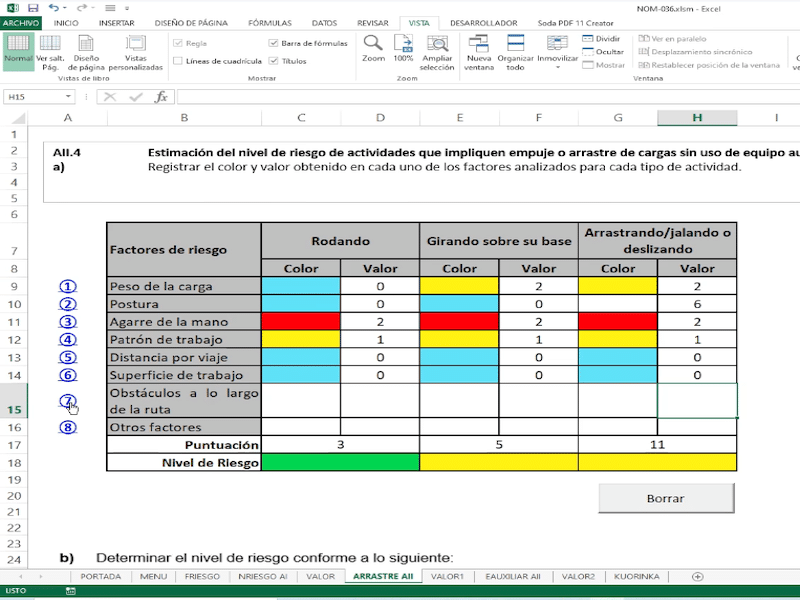Open the DESARROLLADOR ribbon tab
The width and height of the screenshot is (800, 600).
pos(484,23)
